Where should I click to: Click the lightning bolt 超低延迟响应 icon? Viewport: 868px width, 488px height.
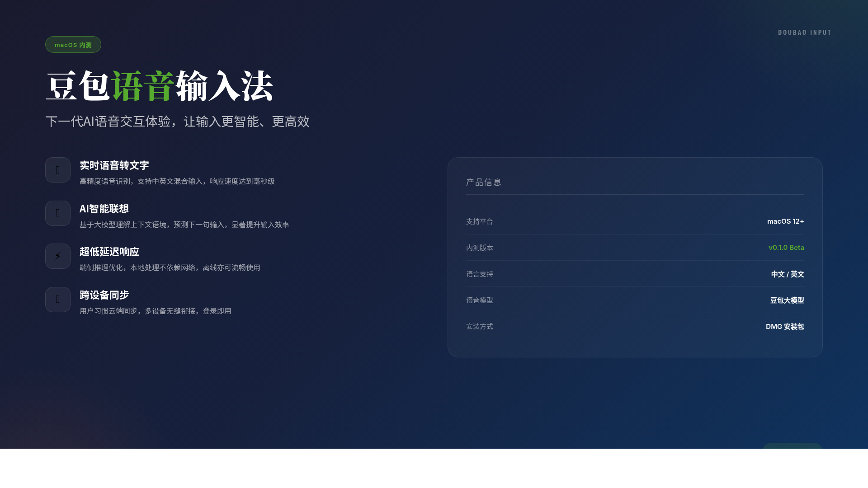(x=58, y=256)
